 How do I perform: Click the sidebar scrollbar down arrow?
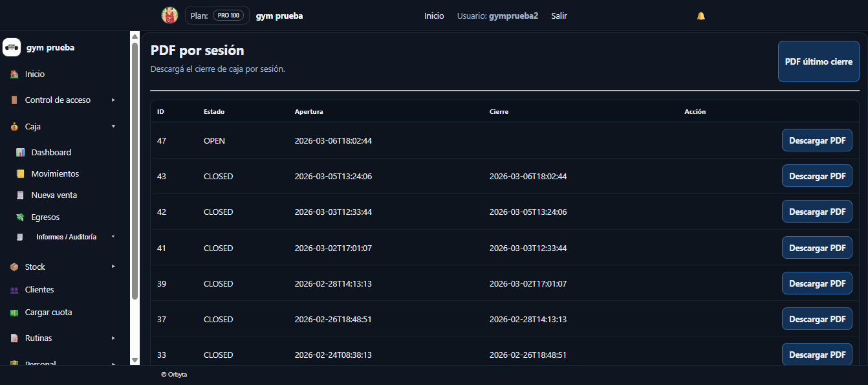pos(135,360)
